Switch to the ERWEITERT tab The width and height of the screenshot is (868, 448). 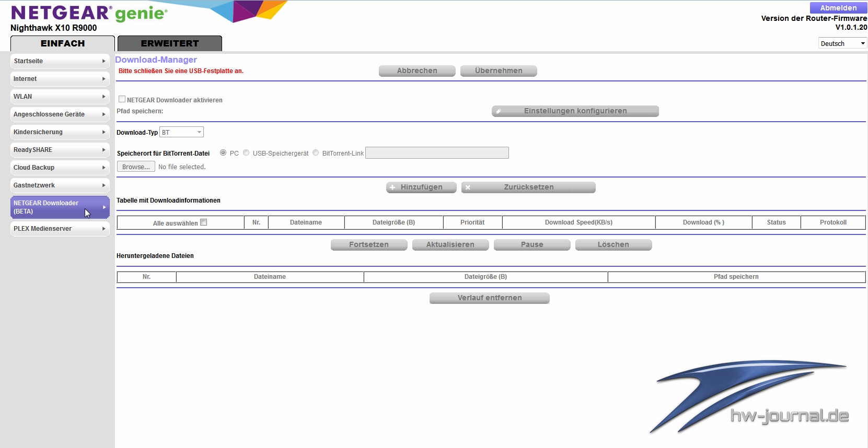170,43
